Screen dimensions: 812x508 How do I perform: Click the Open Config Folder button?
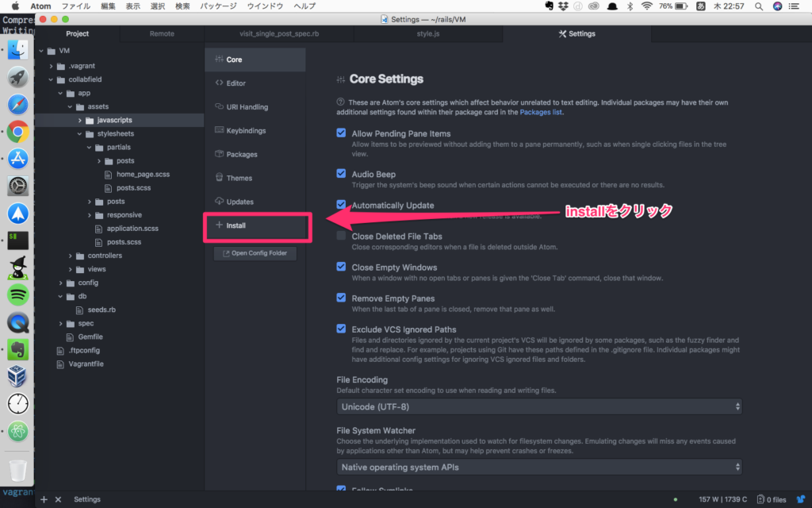(255, 253)
